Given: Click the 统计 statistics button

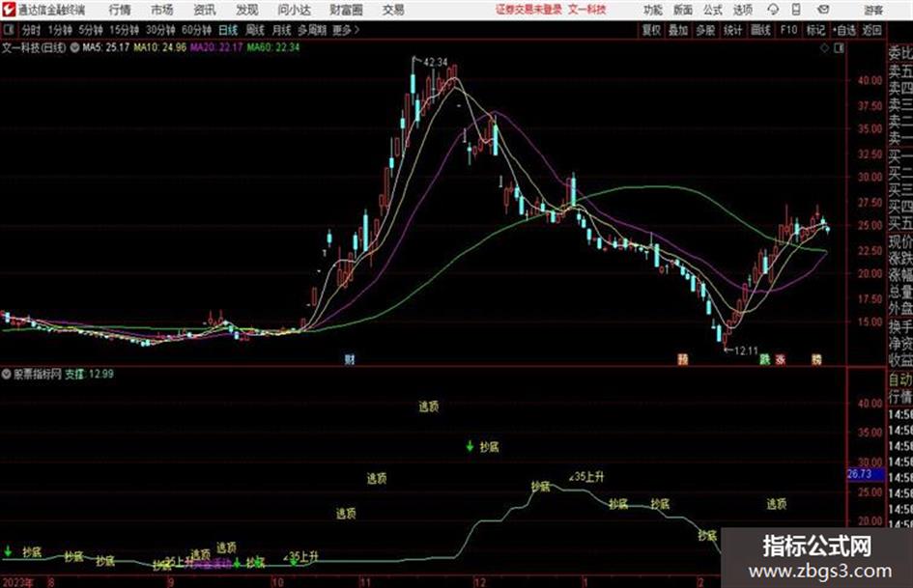Looking at the screenshot, I should [x=733, y=30].
